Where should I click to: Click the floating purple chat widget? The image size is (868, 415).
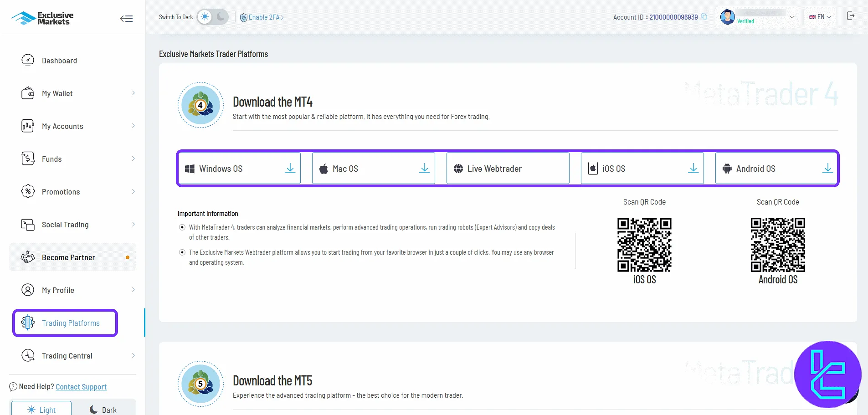click(x=827, y=374)
